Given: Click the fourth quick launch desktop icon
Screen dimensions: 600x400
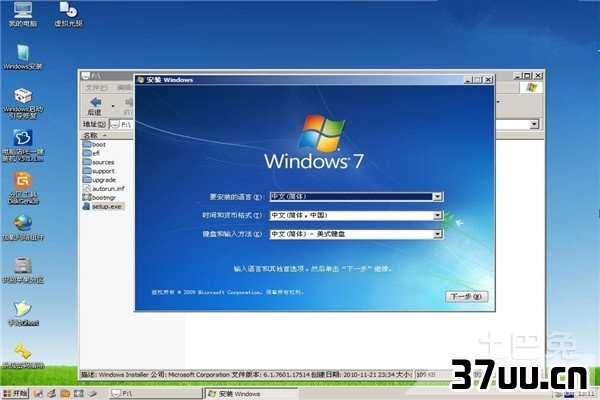Looking at the screenshot, I should [79, 393].
